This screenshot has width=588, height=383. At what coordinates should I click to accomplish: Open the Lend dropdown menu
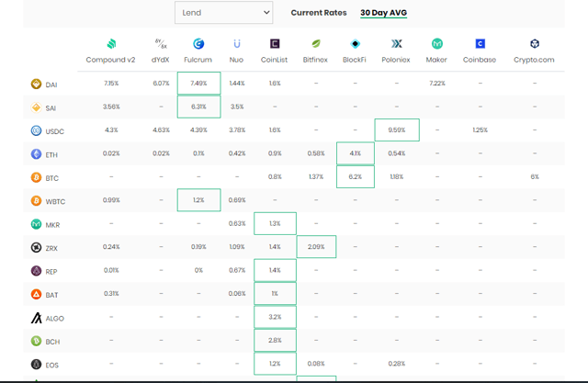(x=223, y=13)
